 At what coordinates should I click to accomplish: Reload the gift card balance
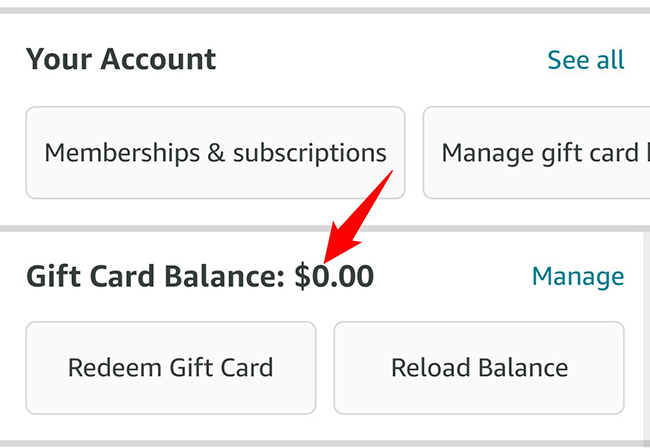479,367
